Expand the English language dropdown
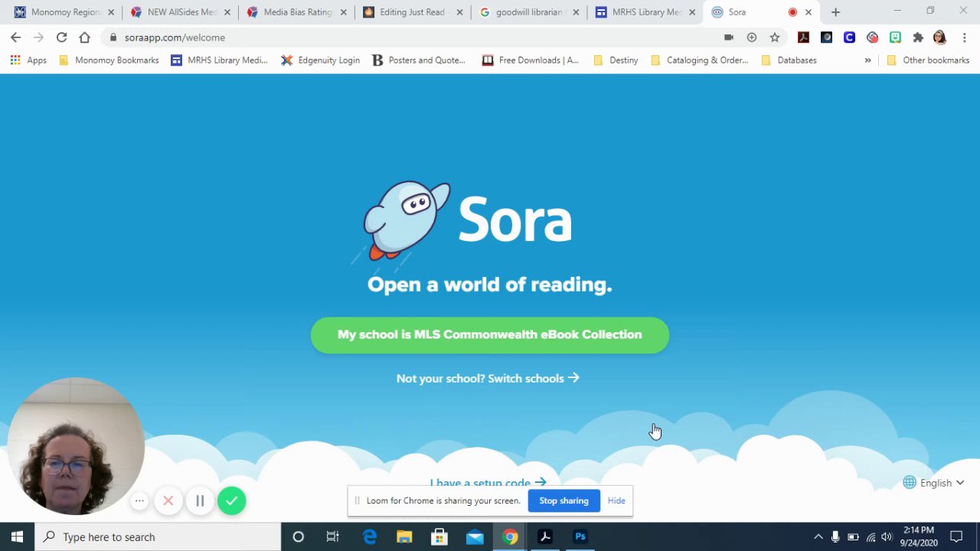Viewport: 980px width, 551px height. [x=933, y=483]
